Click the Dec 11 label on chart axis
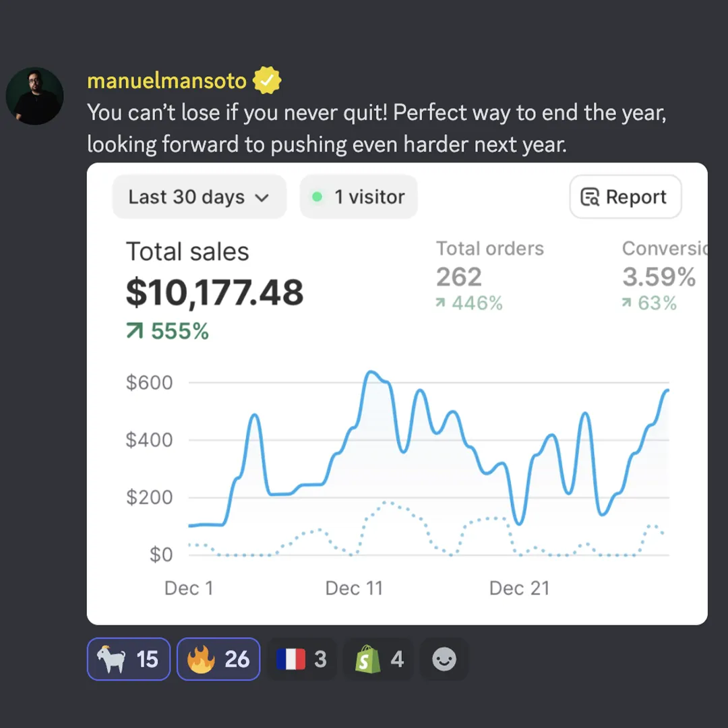 click(x=354, y=588)
